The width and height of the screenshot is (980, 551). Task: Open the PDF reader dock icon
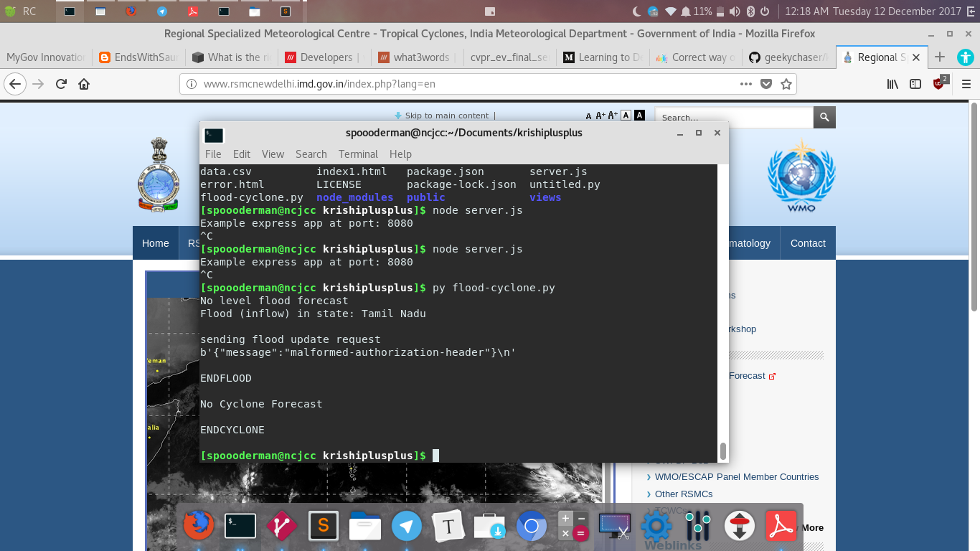[x=781, y=527]
